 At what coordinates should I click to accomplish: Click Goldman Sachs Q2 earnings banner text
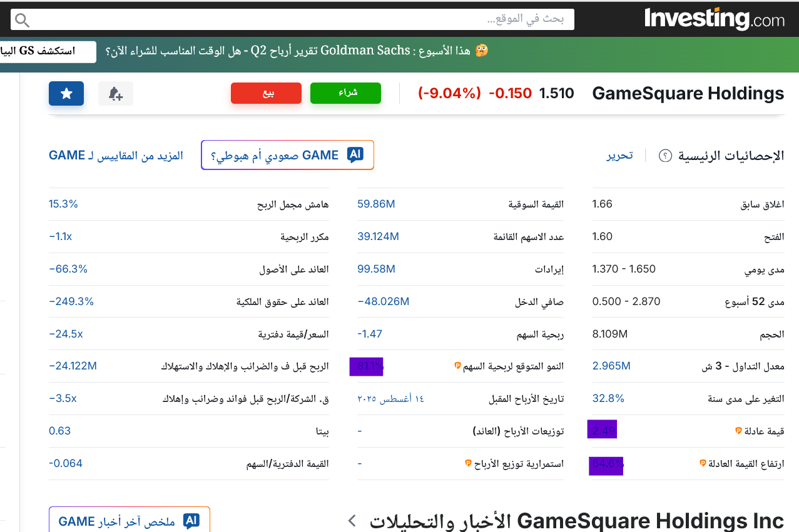pyautogui.click(x=288, y=51)
